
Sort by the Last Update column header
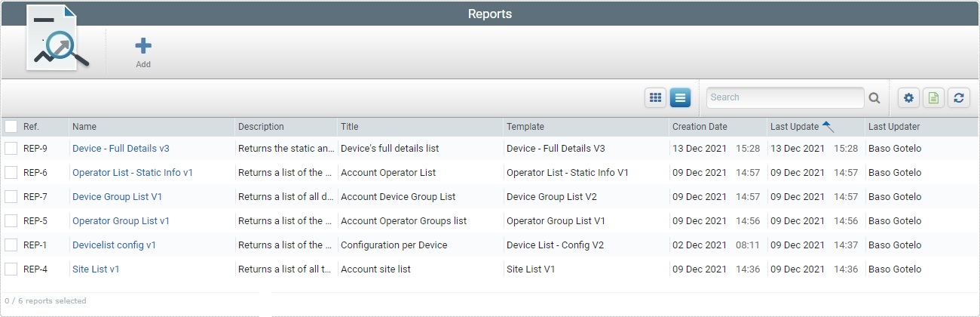pyautogui.click(x=795, y=127)
